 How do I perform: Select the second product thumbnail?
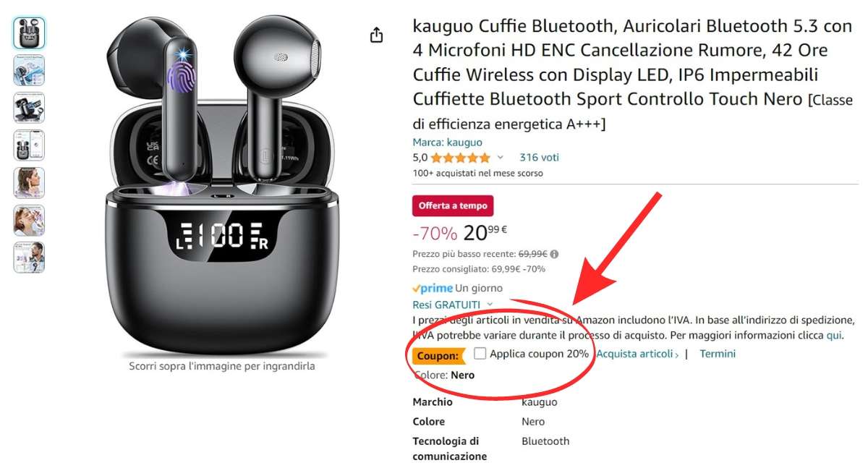29,70
